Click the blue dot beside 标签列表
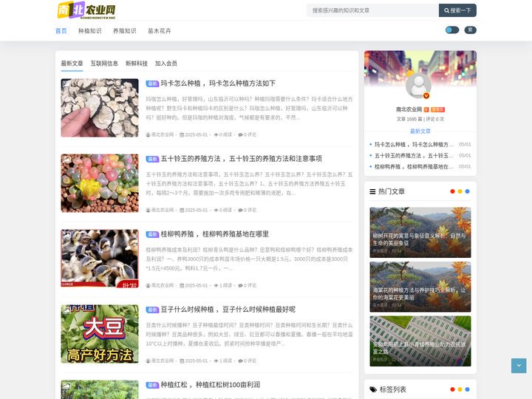 467,389
